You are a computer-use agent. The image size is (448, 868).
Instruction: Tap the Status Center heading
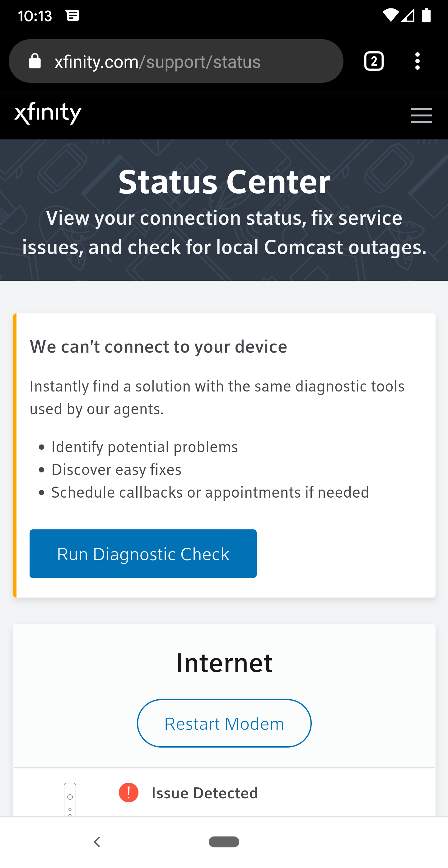[224, 182]
